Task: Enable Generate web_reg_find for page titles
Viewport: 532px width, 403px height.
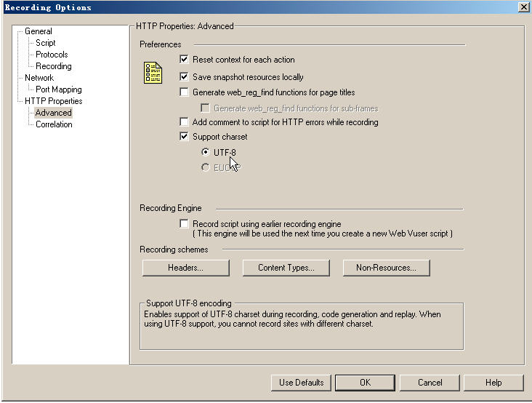Action: pyautogui.click(x=184, y=92)
